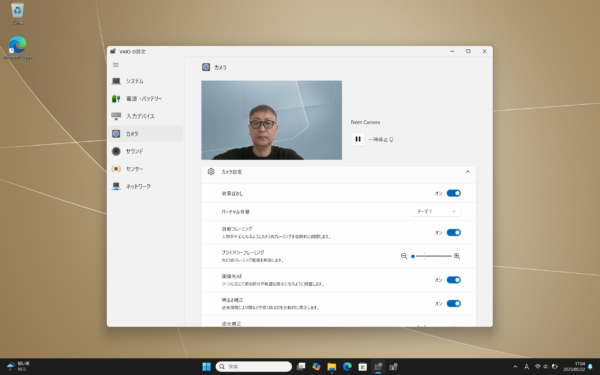Viewport: 600px width, 375px height.
Task: Toggle the 明るさ補正 brightness correction switch
Action: (453, 304)
